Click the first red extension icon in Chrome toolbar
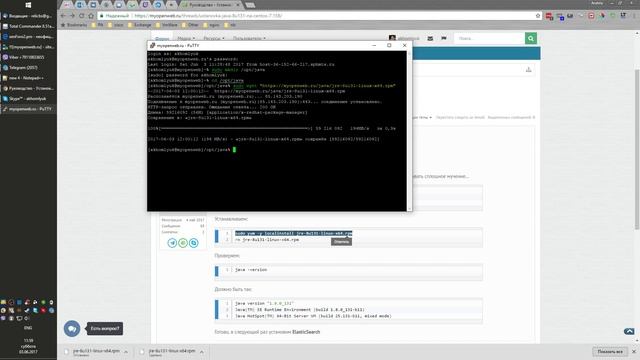640x360 pixels. pos(549,16)
